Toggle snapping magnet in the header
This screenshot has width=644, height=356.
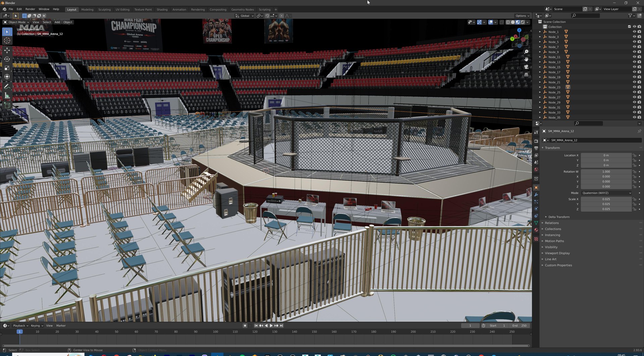coord(267,16)
